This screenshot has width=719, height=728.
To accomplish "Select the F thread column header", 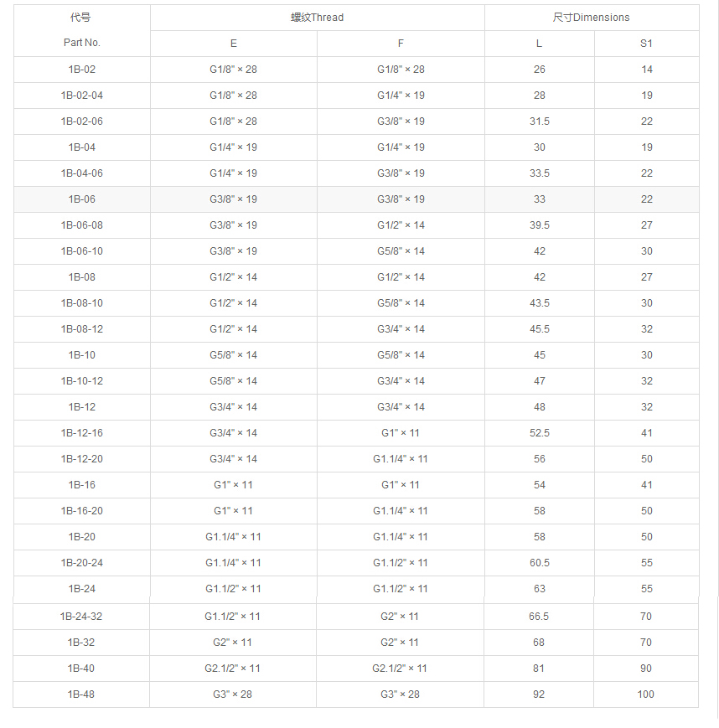I will (401, 44).
